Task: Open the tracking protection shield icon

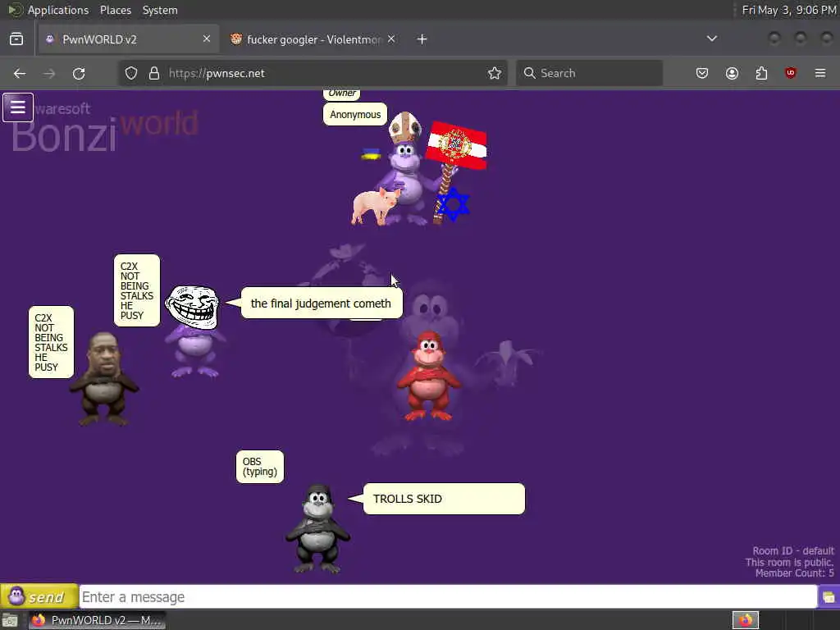Action: point(131,73)
